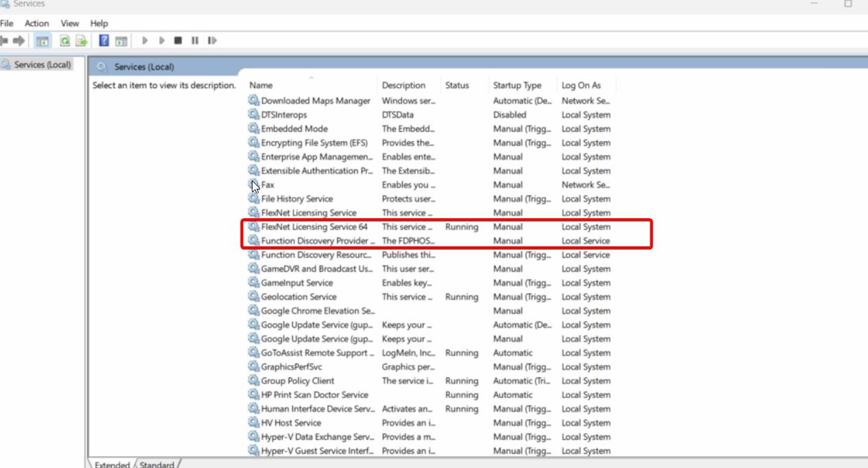The image size is (868, 468).
Task: Maximize the Services window
Action: click(x=848, y=4)
